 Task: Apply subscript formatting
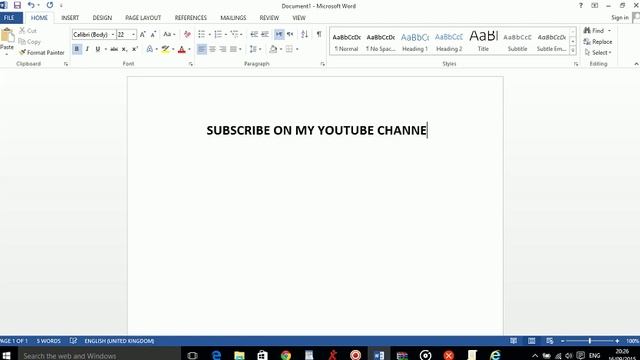click(x=124, y=49)
